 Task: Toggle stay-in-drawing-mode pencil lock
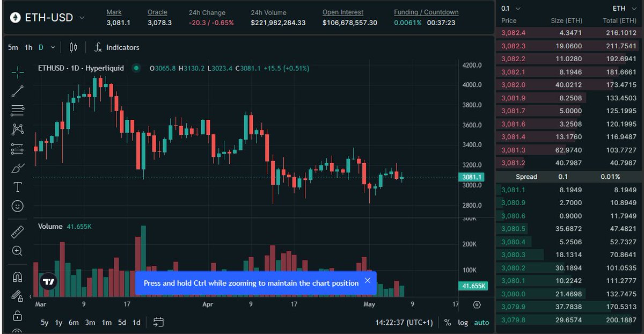[x=17, y=296]
